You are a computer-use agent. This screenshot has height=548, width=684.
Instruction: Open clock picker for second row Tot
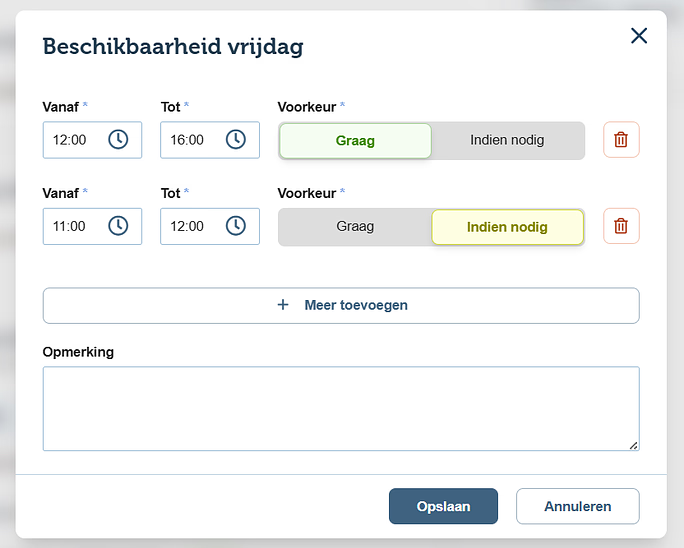click(x=236, y=226)
